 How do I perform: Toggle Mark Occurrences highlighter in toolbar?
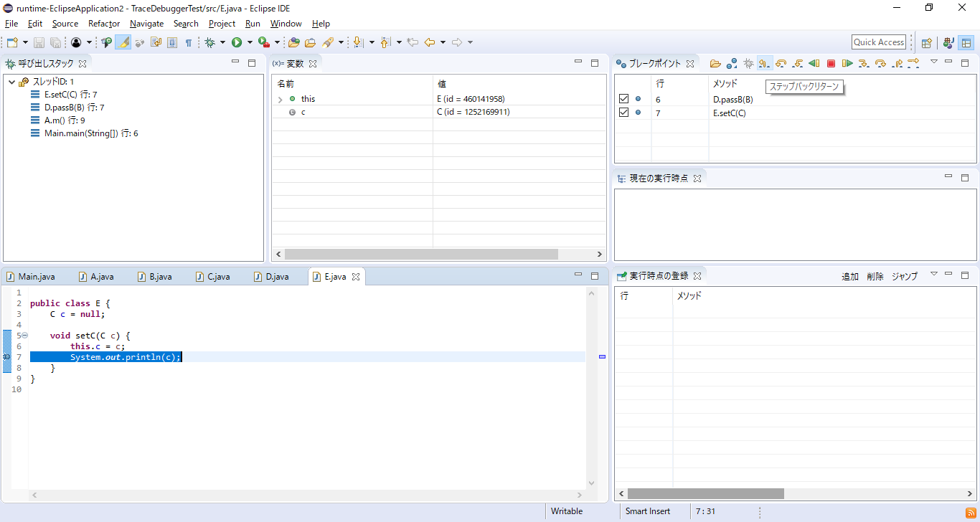tap(123, 43)
